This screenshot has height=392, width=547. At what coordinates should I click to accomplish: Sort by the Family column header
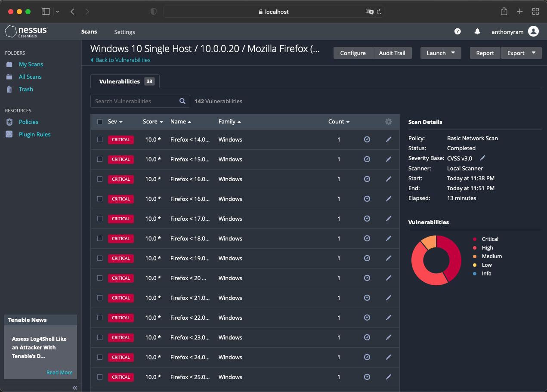229,122
